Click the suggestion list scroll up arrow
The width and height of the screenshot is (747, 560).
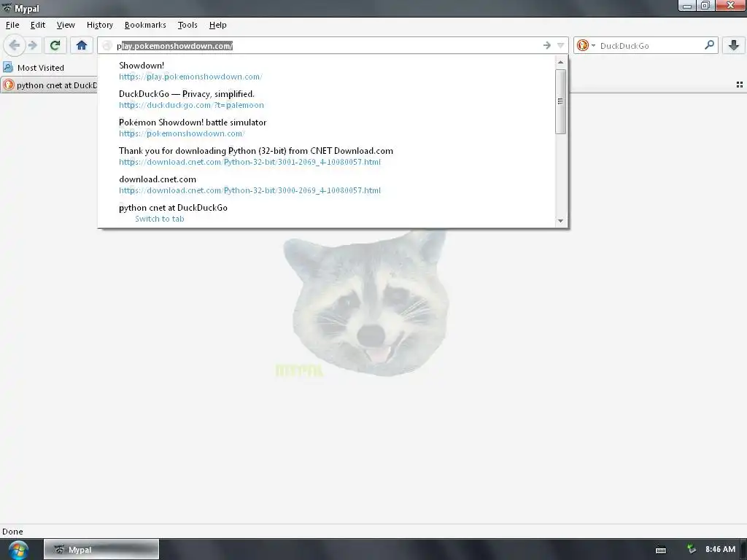[x=561, y=63]
